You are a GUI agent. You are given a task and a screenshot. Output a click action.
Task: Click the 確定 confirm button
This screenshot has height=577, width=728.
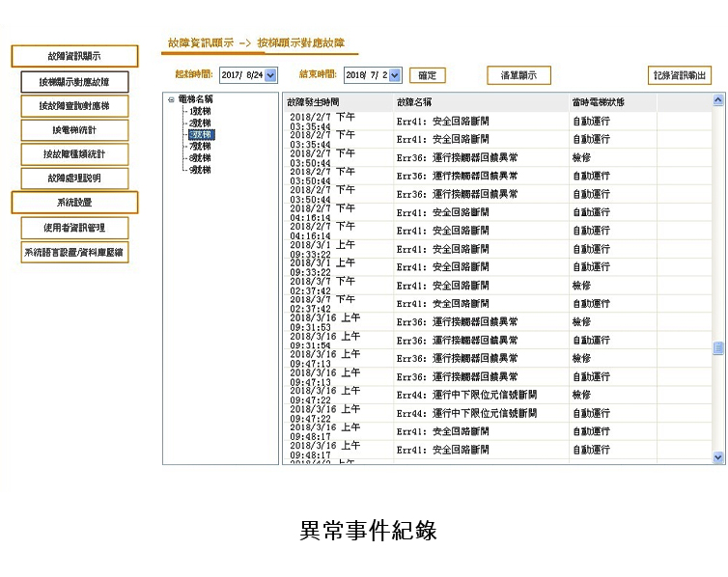(x=427, y=75)
